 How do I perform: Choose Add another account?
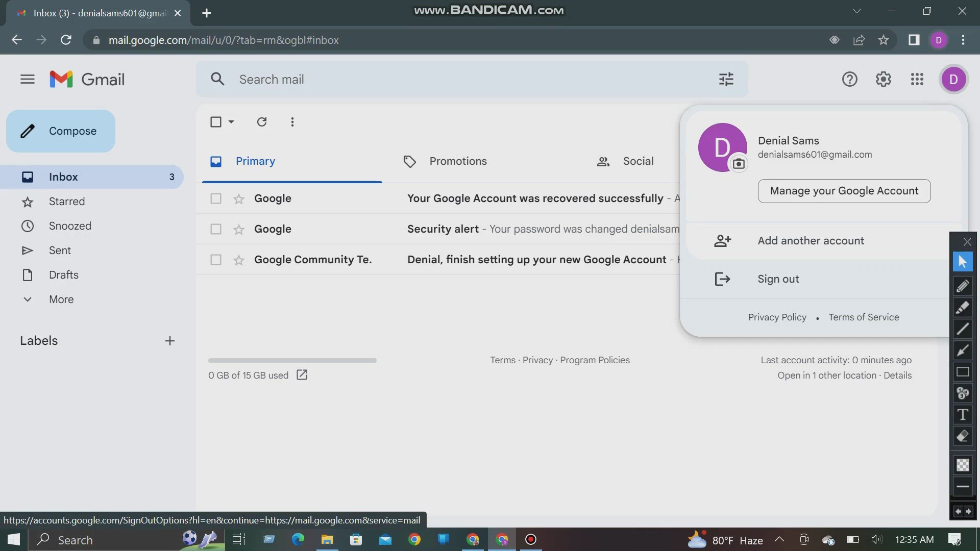click(x=818, y=241)
